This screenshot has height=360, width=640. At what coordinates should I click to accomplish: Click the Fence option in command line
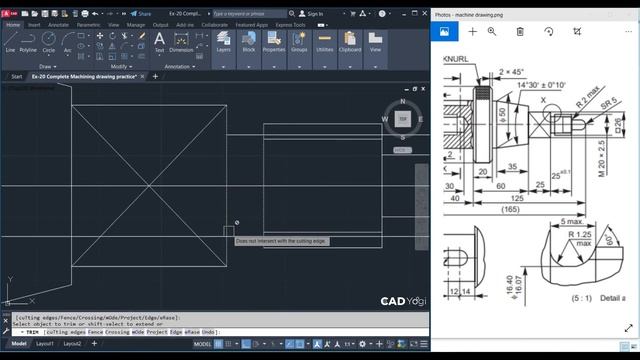click(95, 332)
